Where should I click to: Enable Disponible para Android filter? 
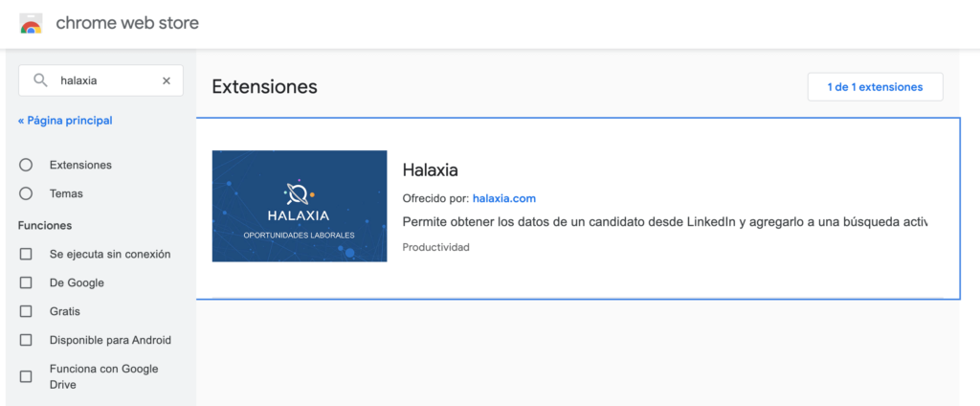26,340
